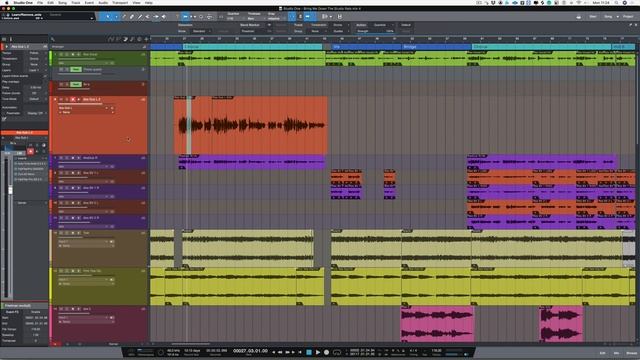Click the Apple menu icon

(6, 2)
